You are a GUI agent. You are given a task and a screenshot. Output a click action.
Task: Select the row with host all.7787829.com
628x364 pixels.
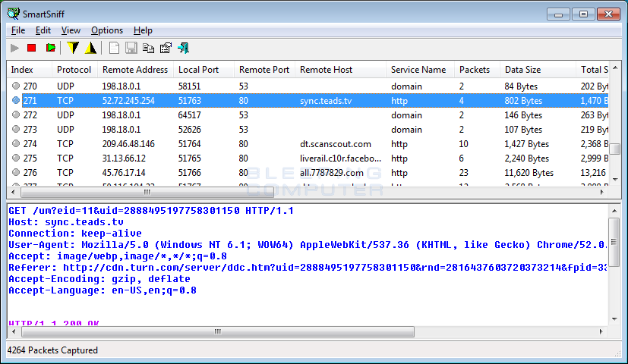click(308, 172)
